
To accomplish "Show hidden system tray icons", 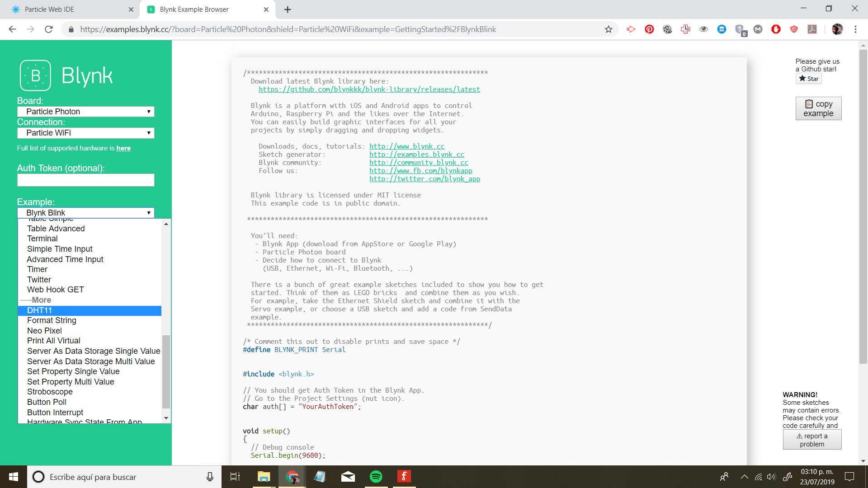I will (x=744, y=477).
